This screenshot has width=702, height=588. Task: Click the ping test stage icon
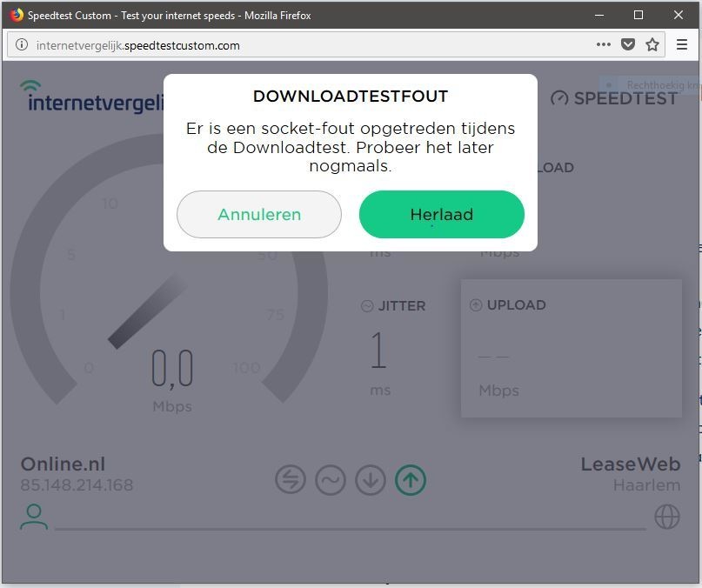click(291, 479)
